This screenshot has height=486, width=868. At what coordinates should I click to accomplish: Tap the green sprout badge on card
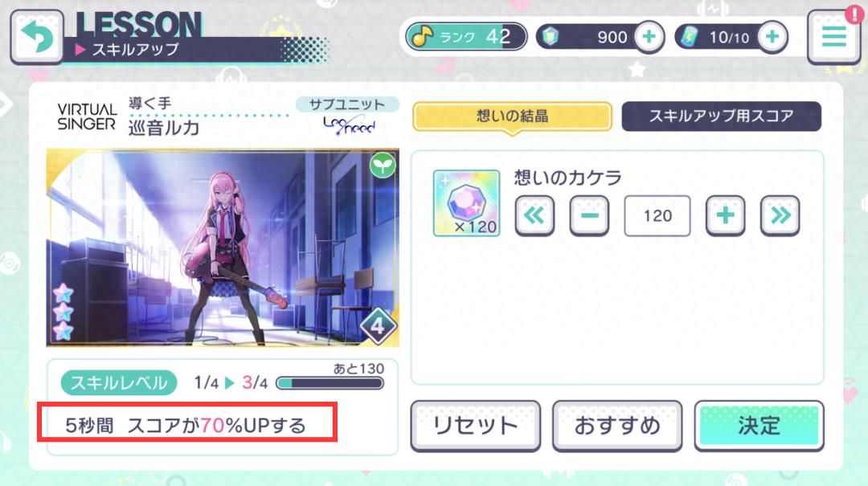pyautogui.click(x=383, y=165)
